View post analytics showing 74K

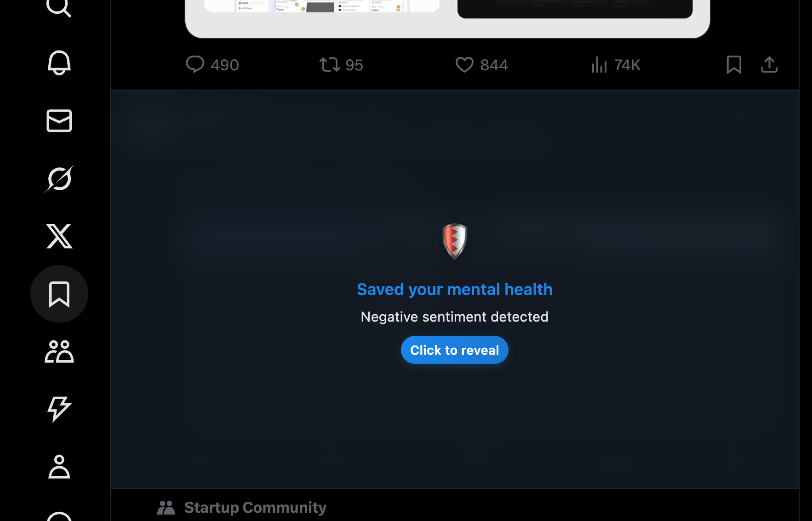point(615,65)
